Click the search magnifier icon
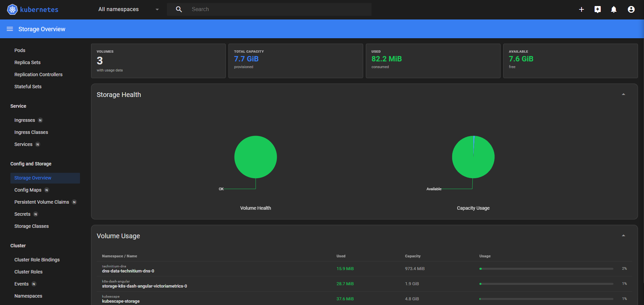Image resolution: width=644 pixels, height=305 pixels. 179,9
